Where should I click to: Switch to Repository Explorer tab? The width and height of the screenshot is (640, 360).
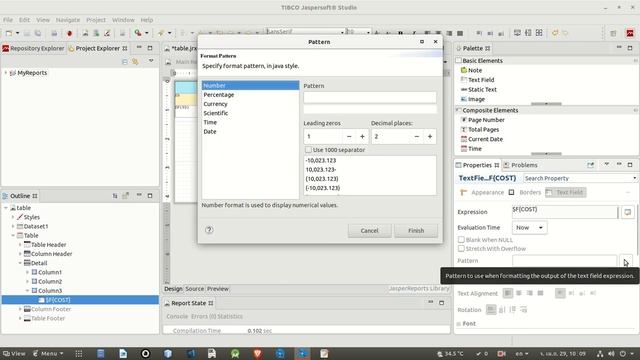33,48
